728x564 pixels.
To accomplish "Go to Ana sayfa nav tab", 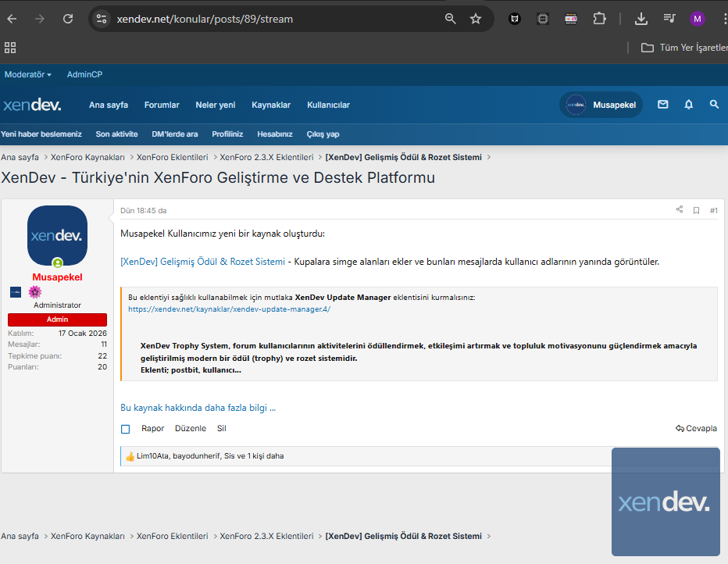I will point(108,105).
